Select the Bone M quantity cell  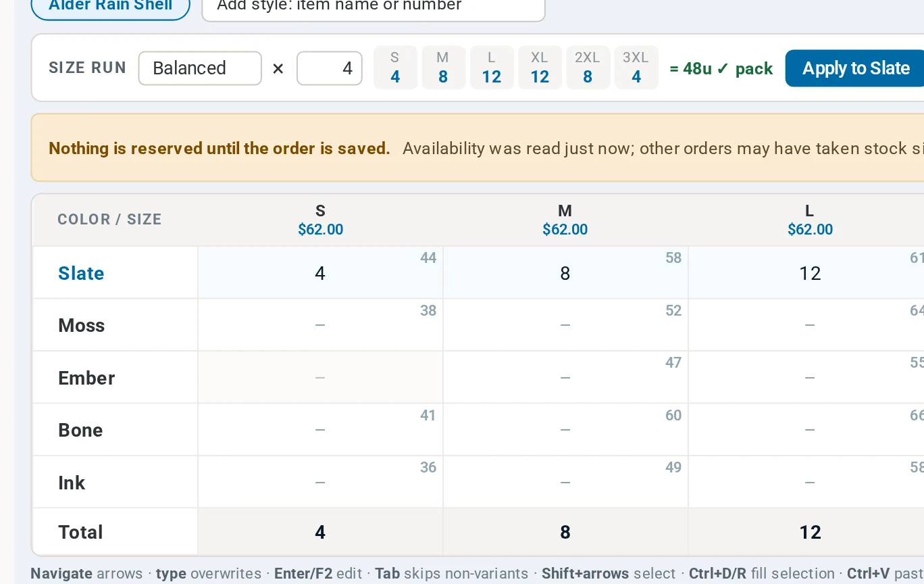click(565, 430)
